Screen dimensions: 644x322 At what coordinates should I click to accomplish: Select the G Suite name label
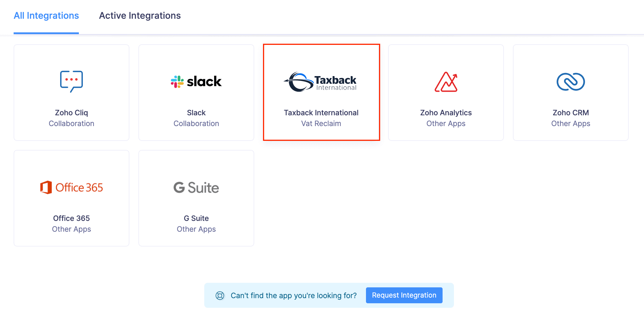pyautogui.click(x=196, y=218)
